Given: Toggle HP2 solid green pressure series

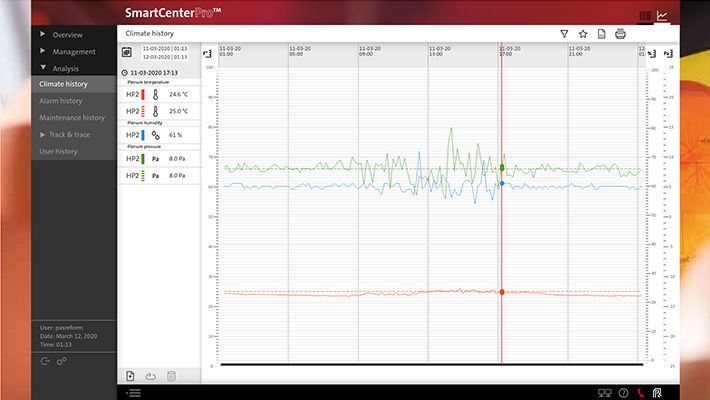Looking at the screenshot, I should click(x=142, y=159).
